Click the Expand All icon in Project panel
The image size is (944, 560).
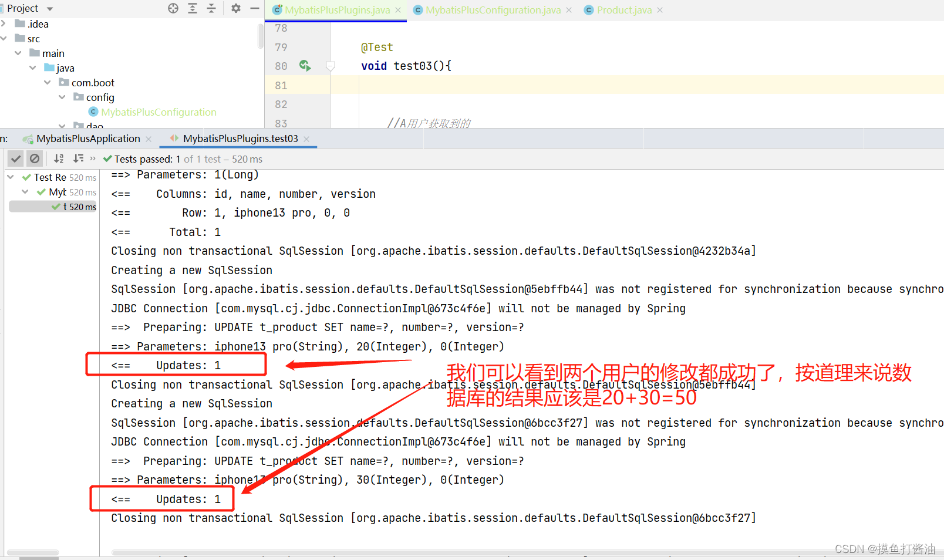[x=193, y=8]
